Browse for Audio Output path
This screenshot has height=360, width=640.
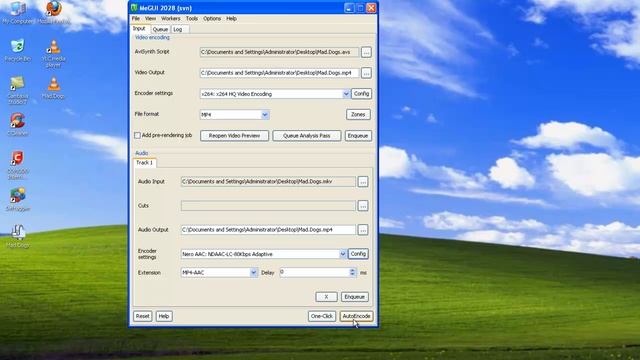[x=363, y=230]
